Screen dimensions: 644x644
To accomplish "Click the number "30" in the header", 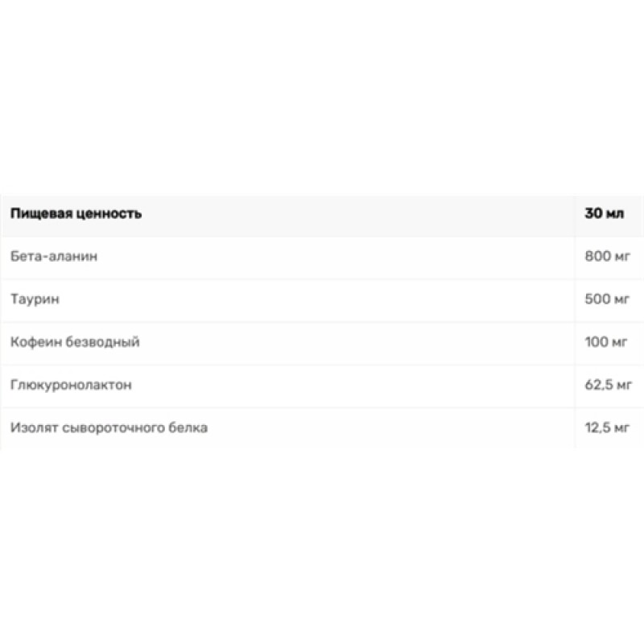I will (x=592, y=214).
